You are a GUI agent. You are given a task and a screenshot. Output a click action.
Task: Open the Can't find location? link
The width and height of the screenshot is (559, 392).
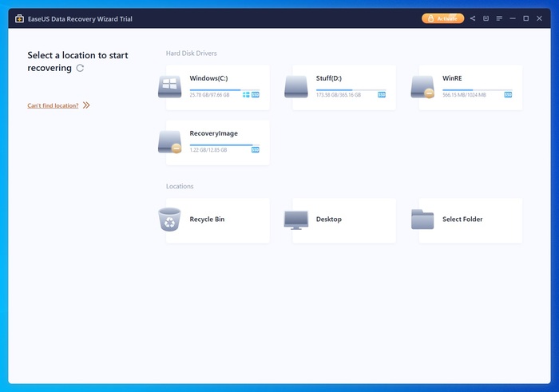coord(53,105)
